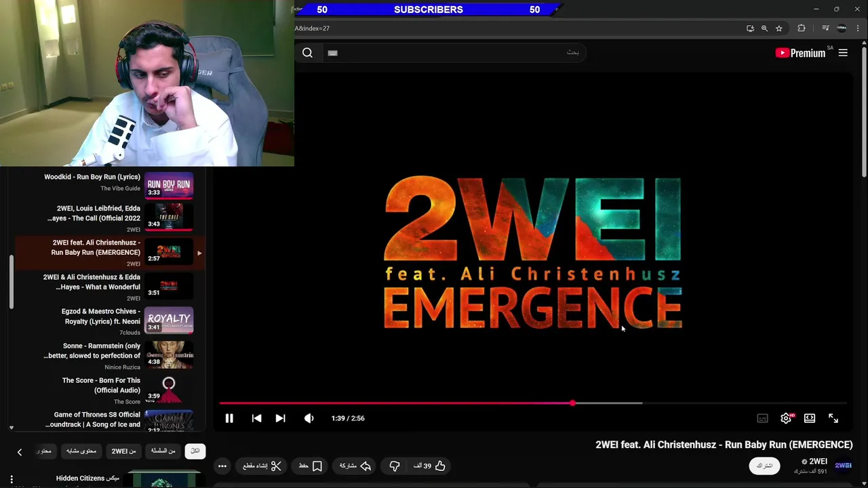Open 7clouds channel name
The width and height of the screenshot is (868, 488).
click(130, 333)
